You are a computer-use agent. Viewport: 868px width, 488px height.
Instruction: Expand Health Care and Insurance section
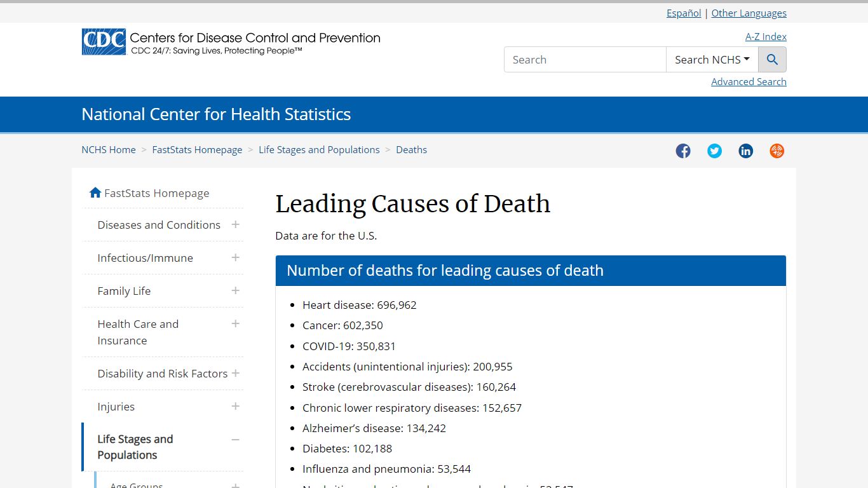[x=235, y=323]
